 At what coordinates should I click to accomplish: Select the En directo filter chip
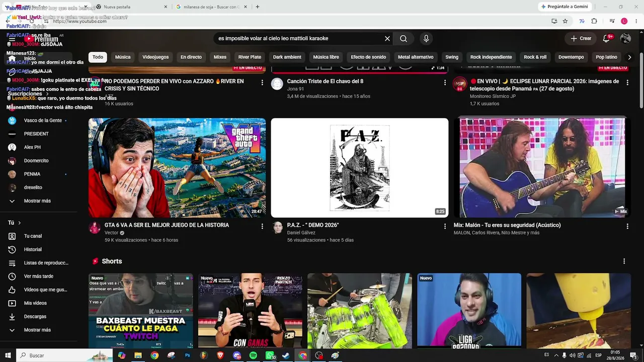click(x=191, y=57)
